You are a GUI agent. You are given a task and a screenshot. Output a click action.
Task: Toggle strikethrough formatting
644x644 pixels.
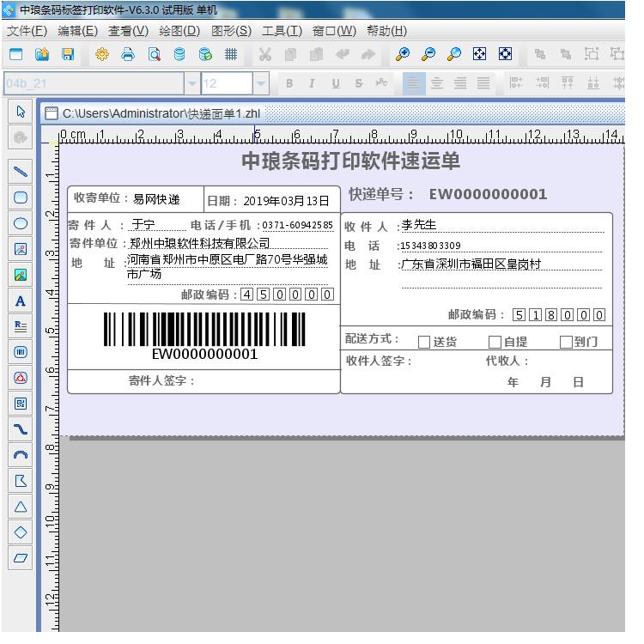[x=359, y=83]
